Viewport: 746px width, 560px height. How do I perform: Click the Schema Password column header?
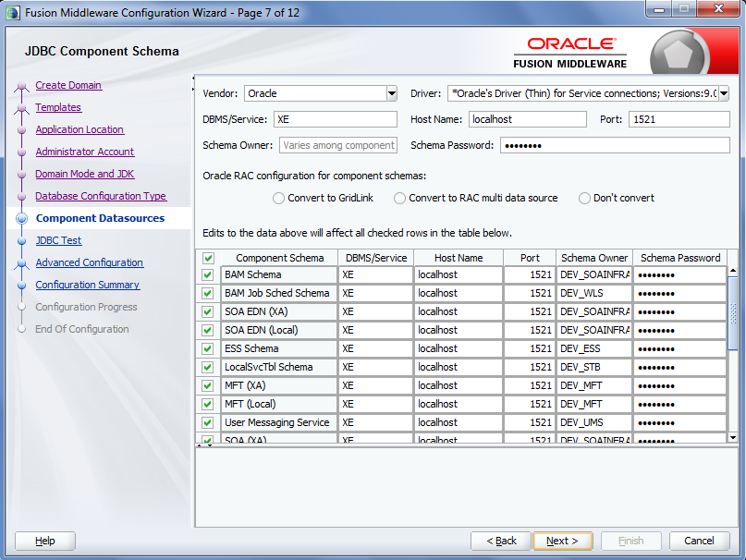pos(680,258)
